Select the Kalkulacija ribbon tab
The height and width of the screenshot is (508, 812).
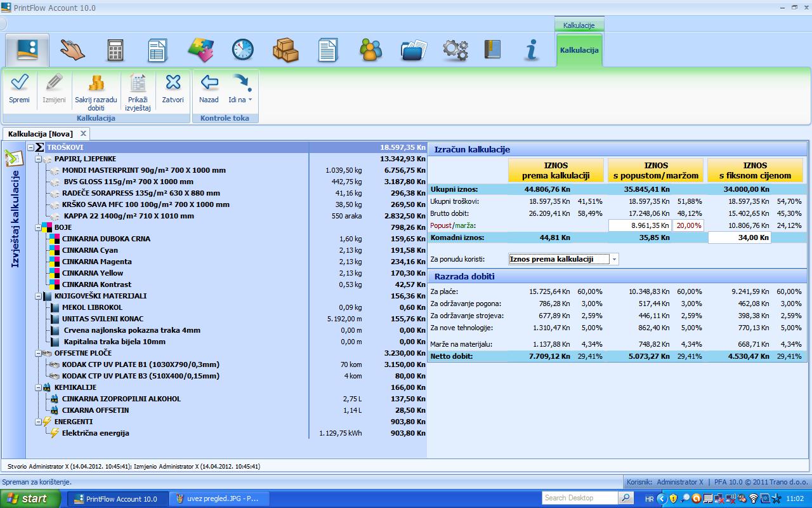click(579, 50)
